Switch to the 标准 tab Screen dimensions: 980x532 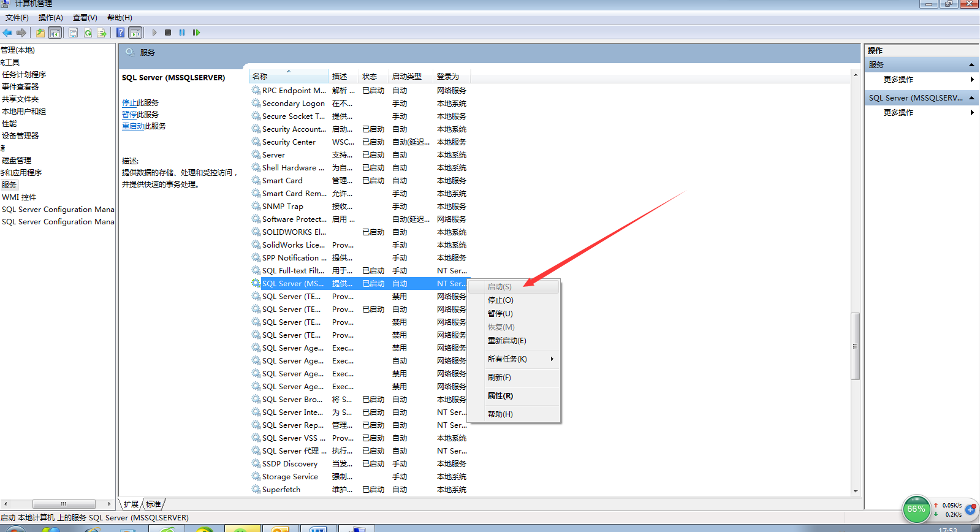(153, 504)
